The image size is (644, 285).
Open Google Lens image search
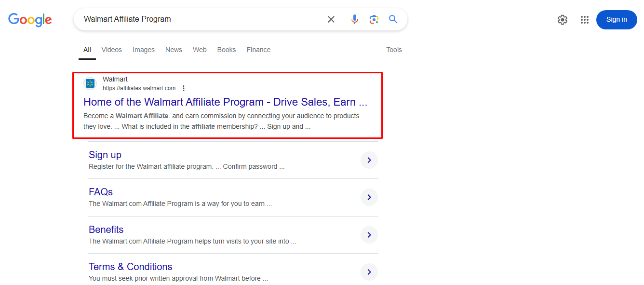coord(374,19)
